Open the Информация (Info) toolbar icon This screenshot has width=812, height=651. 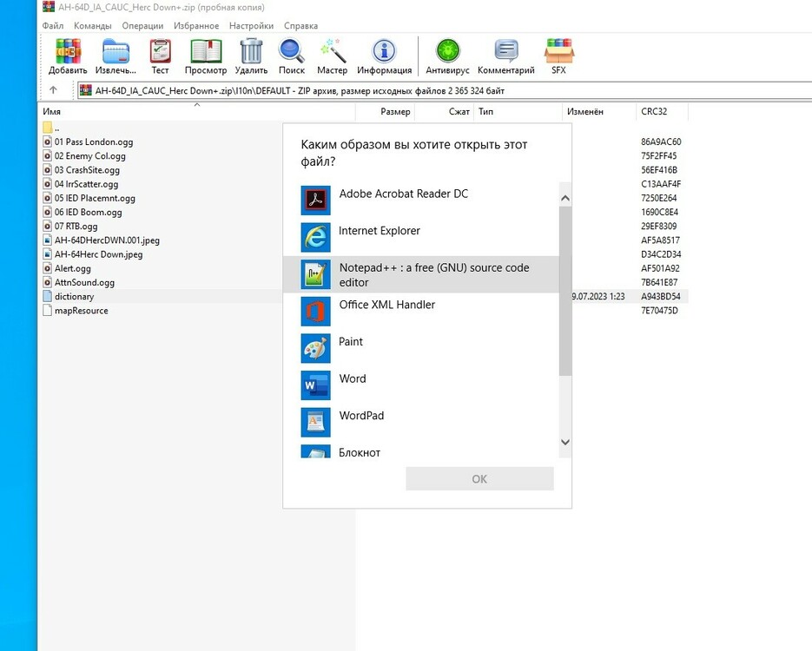coord(384,52)
